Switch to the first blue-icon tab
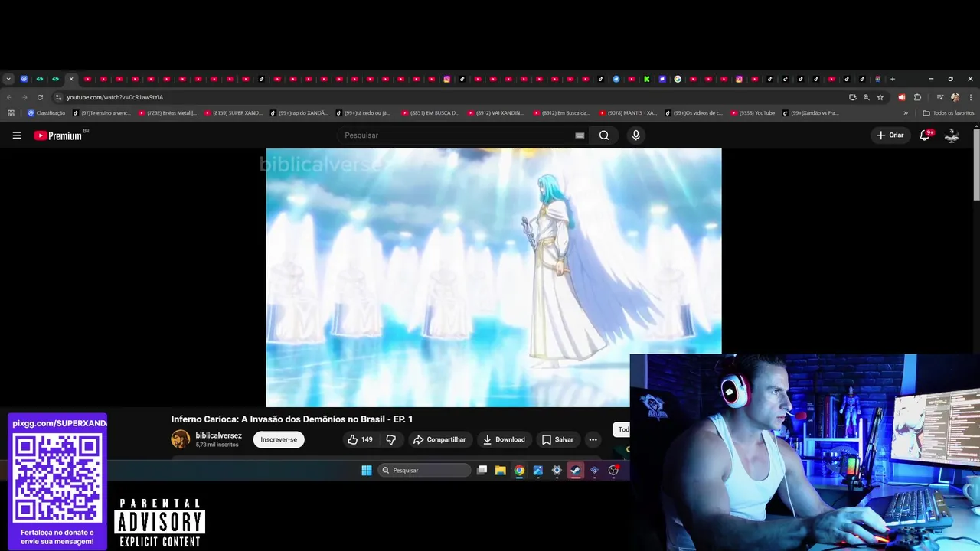Image resolution: width=980 pixels, height=551 pixels. tap(24, 79)
